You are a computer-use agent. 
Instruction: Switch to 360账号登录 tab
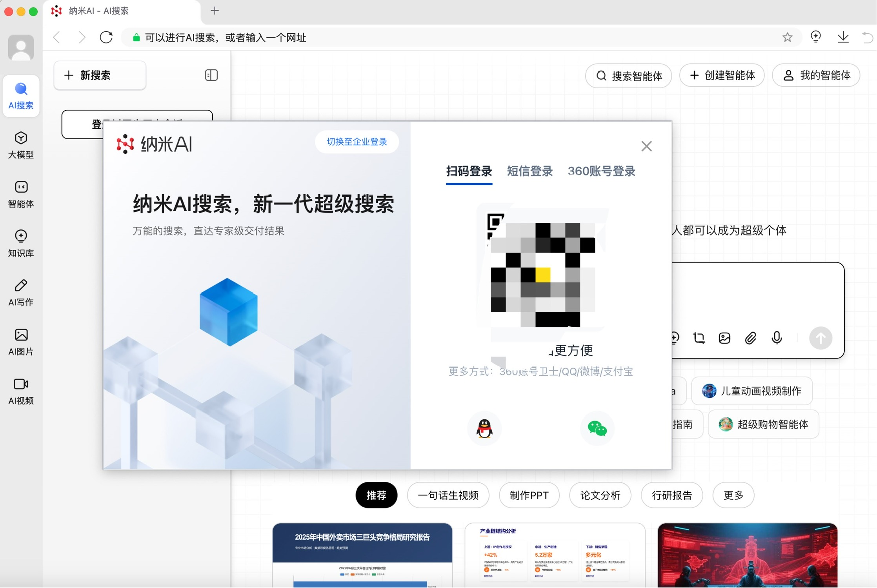pyautogui.click(x=601, y=171)
